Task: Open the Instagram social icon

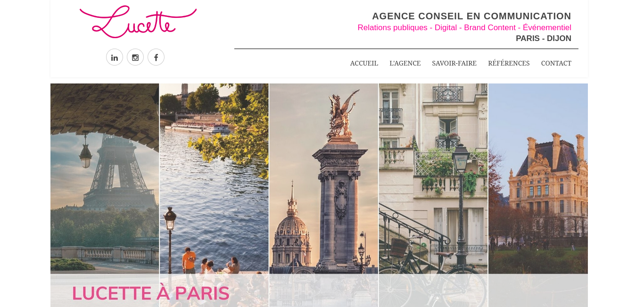Action: pos(135,57)
